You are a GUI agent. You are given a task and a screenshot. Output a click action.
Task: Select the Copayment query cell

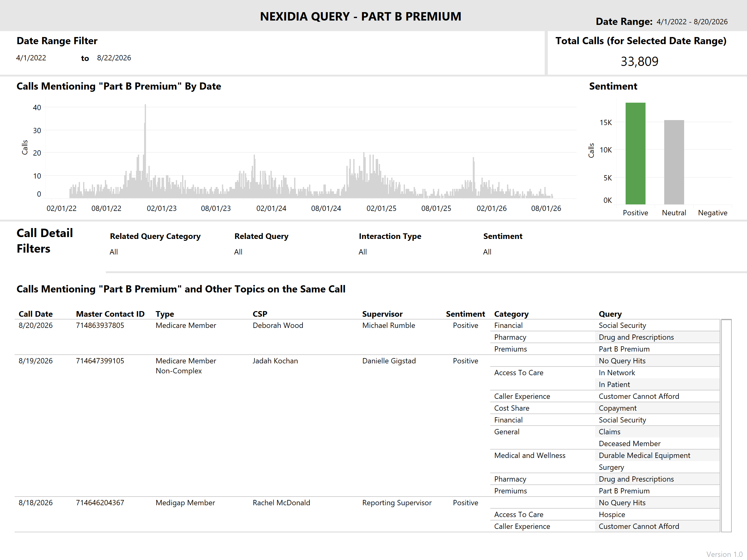(617, 408)
